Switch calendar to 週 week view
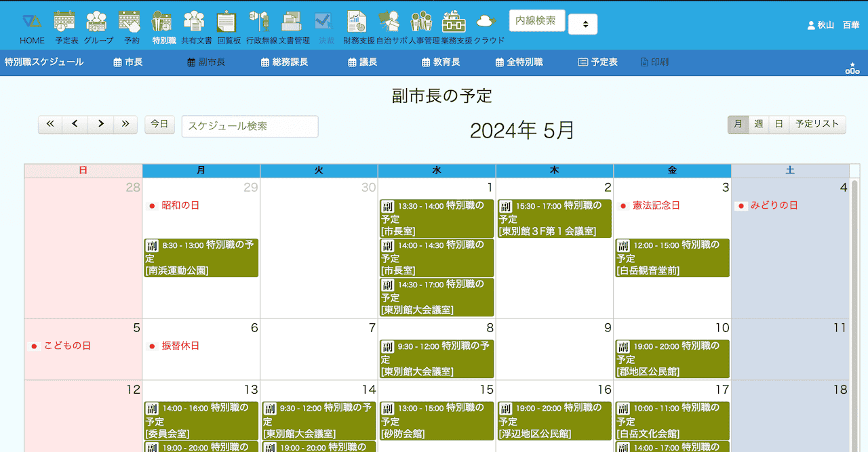Screen dimensions: 868x452 tap(758, 124)
